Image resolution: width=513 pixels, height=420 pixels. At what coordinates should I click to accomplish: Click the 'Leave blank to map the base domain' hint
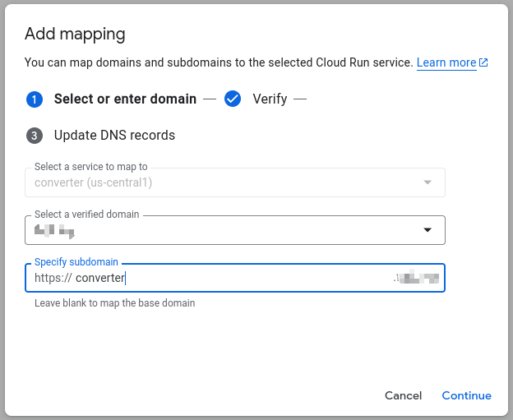[x=114, y=302]
